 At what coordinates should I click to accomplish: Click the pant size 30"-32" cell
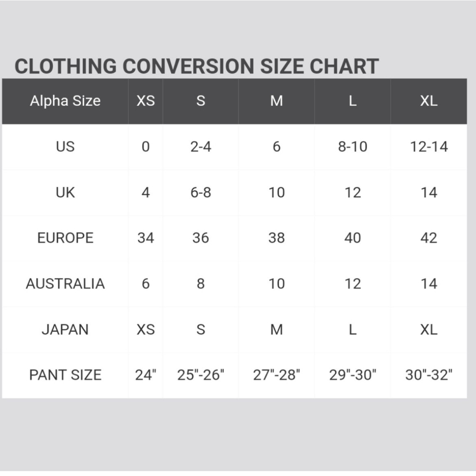[429, 375]
